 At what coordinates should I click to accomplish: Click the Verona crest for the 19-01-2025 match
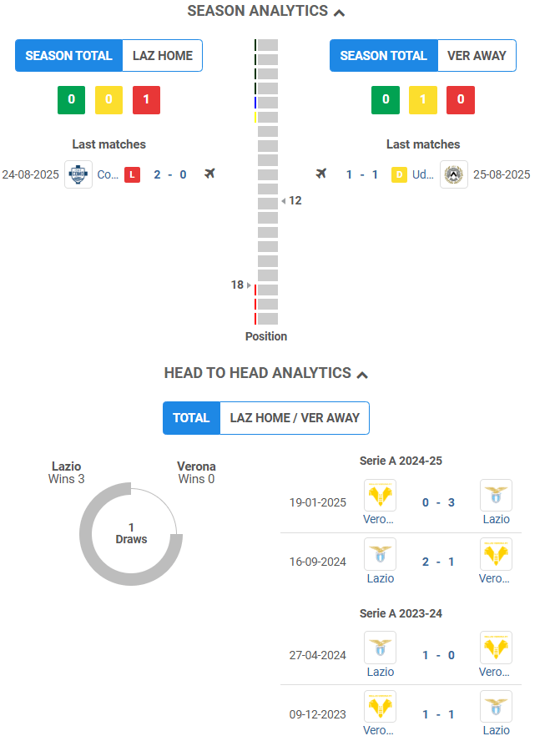(381, 495)
